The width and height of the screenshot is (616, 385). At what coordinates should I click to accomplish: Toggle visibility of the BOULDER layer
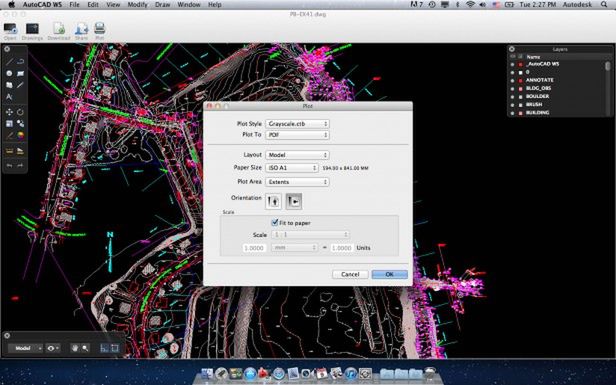(512, 97)
